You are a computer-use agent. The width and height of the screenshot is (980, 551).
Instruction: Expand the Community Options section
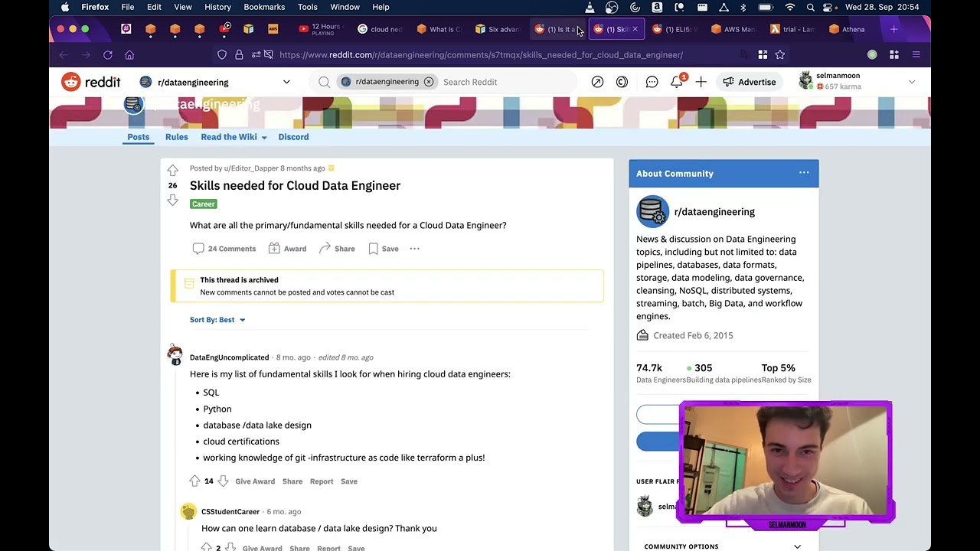(723, 546)
